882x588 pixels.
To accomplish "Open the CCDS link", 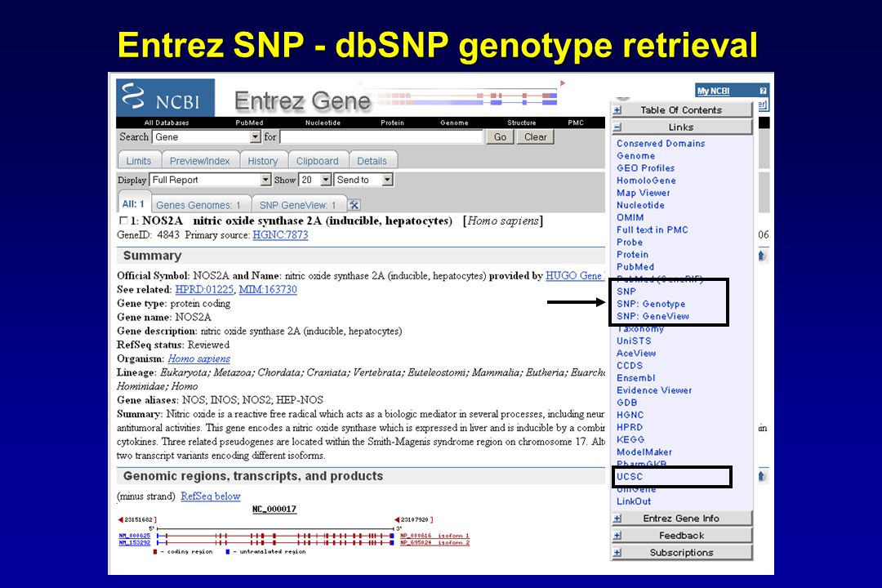I will pos(630,366).
